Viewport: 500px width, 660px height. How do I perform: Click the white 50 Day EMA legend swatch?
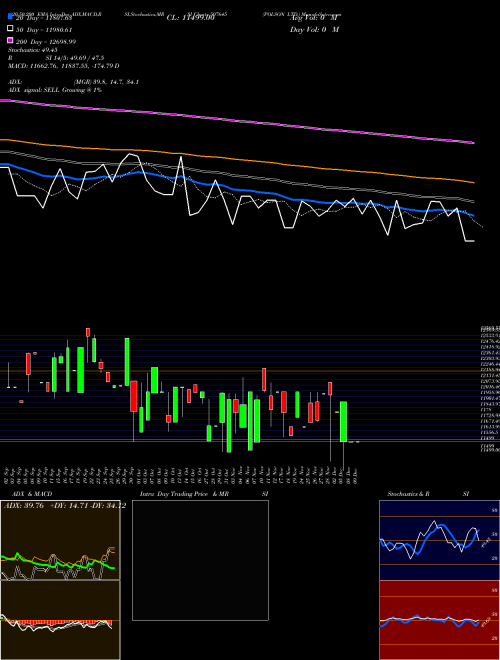click(x=10, y=29)
